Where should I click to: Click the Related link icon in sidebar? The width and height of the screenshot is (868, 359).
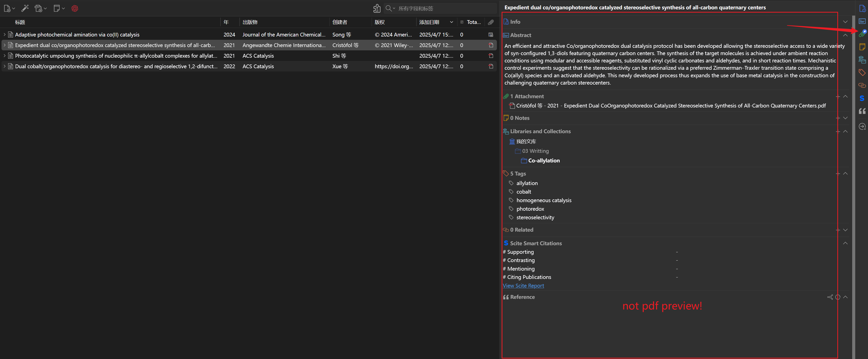point(862,85)
